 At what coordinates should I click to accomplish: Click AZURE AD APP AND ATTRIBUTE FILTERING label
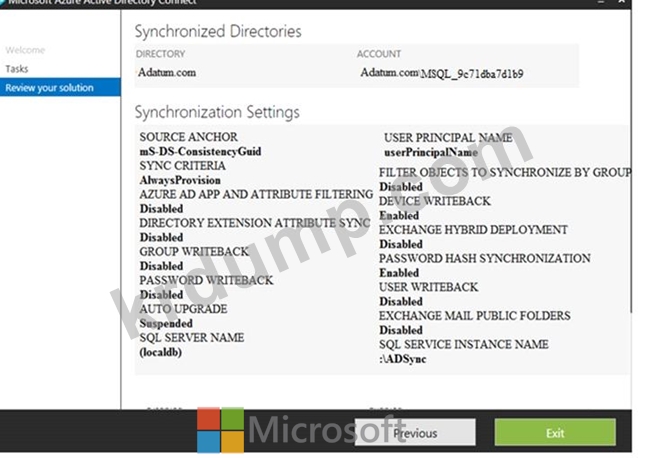point(256,194)
